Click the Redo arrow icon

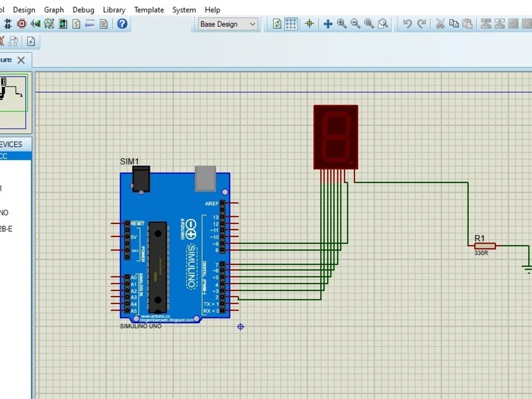coord(421,24)
